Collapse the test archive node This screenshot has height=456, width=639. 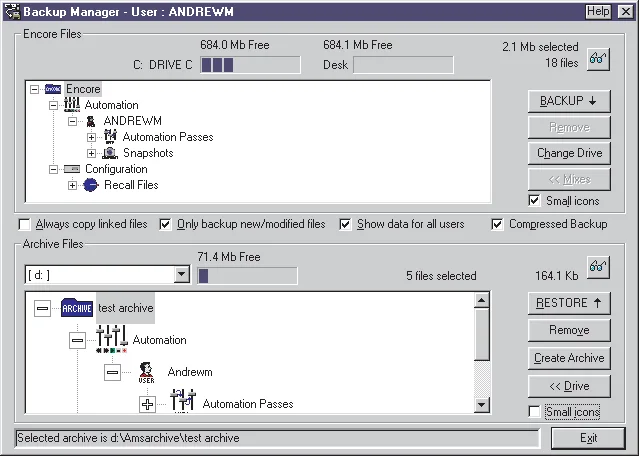42,308
